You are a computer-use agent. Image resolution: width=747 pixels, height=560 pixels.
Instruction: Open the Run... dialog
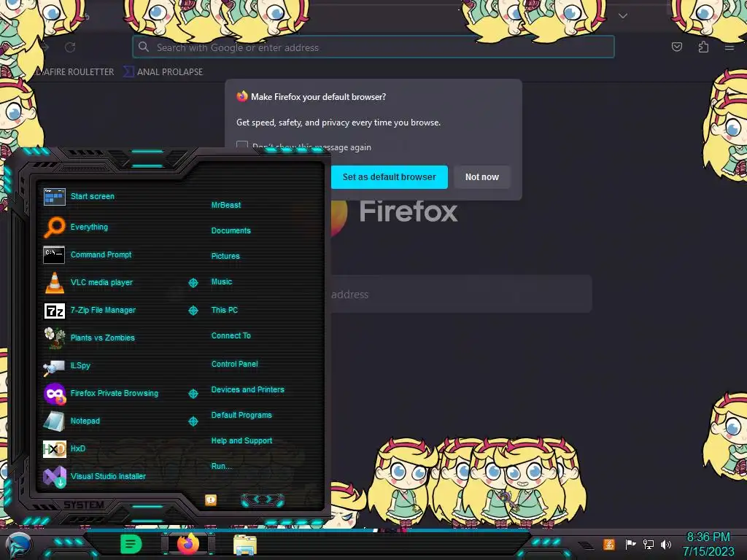(x=222, y=466)
